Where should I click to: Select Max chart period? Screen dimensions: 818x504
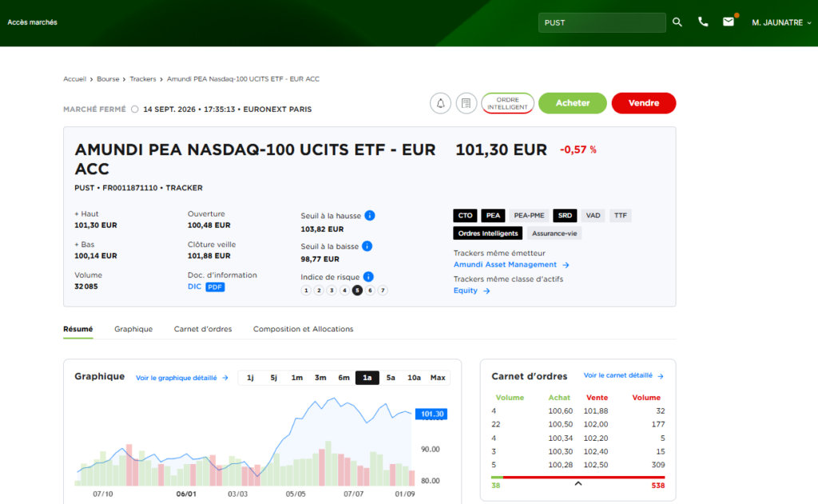[438, 378]
